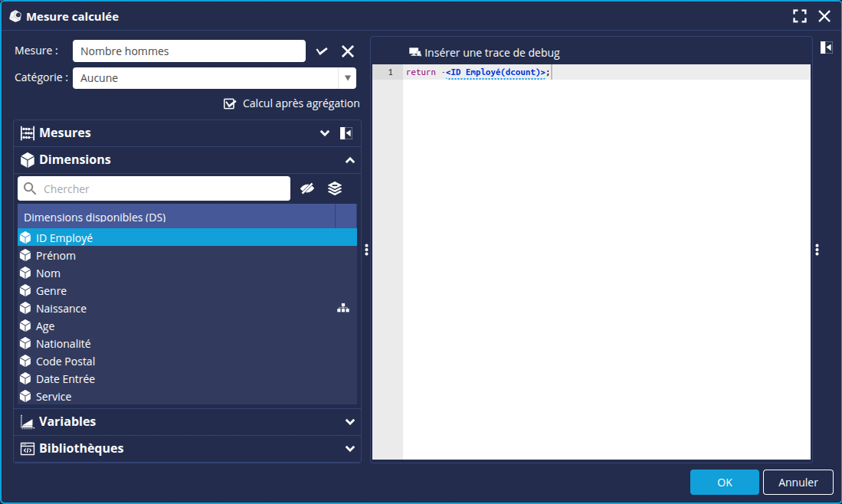Insert a debug trace

(484, 53)
